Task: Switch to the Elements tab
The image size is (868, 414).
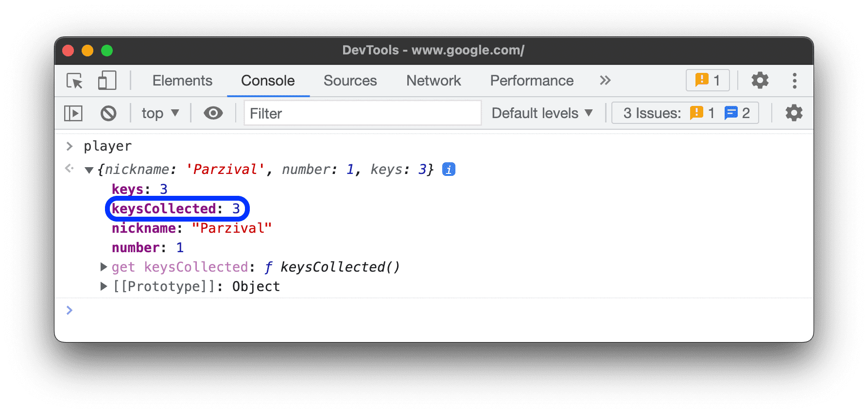Action: click(x=182, y=81)
